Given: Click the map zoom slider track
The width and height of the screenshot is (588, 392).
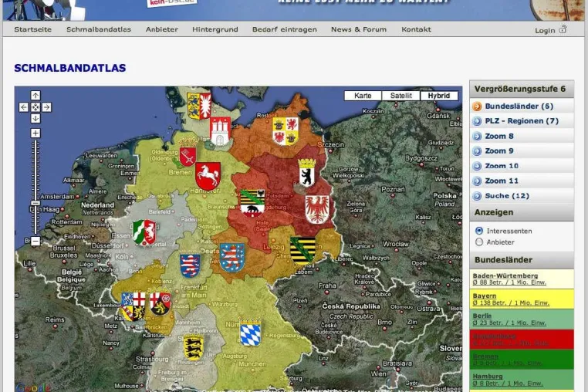Looking at the screenshot, I should click(x=35, y=187).
